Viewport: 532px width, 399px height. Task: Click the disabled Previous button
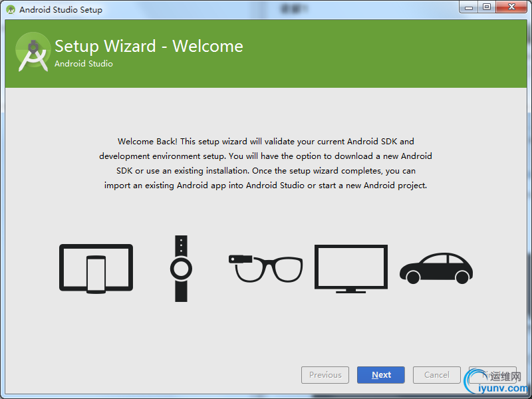click(x=325, y=375)
